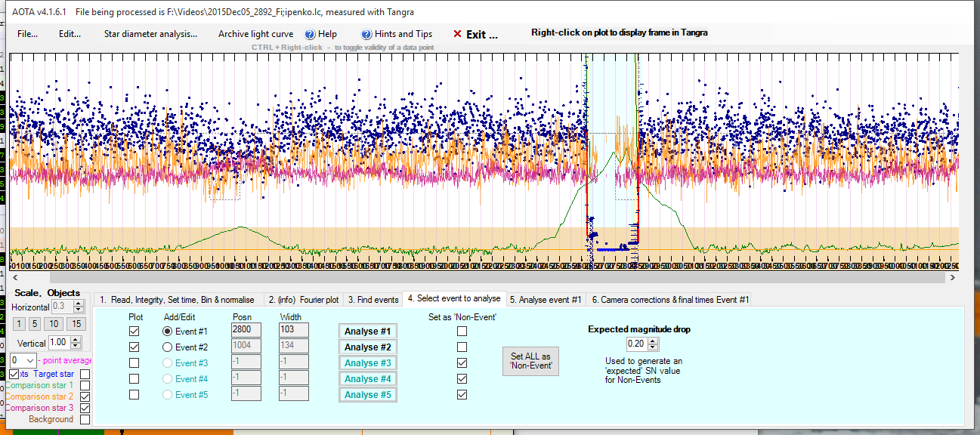Tick the Plot checkbox for Event #5
The height and width of the screenshot is (435, 980).
point(134,395)
